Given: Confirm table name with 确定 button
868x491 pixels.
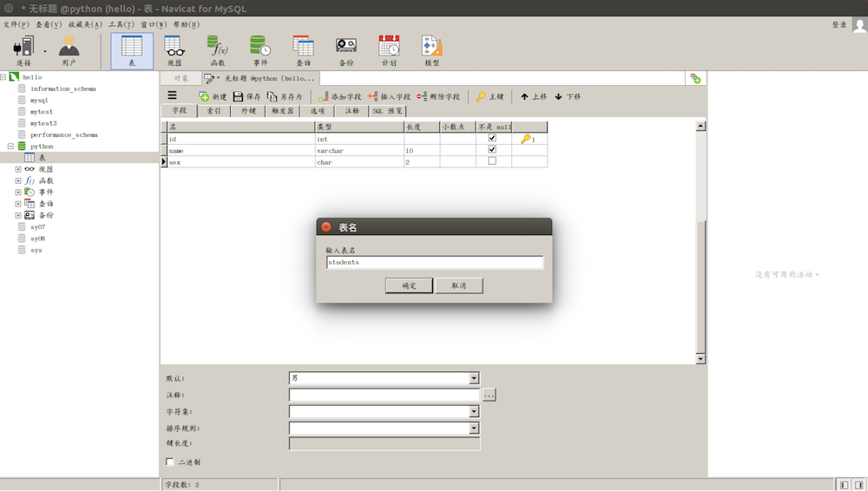Looking at the screenshot, I should coord(409,285).
